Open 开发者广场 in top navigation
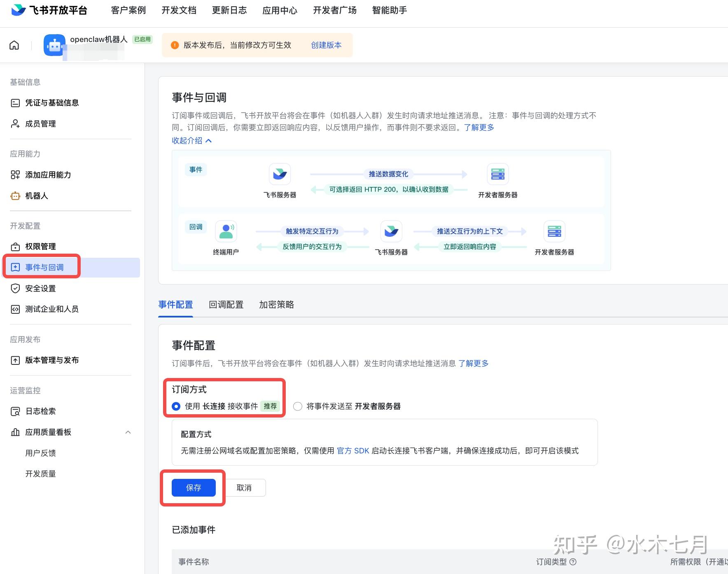Image resolution: width=728 pixels, height=574 pixels. pyautogui.click(x=335, y=10)
